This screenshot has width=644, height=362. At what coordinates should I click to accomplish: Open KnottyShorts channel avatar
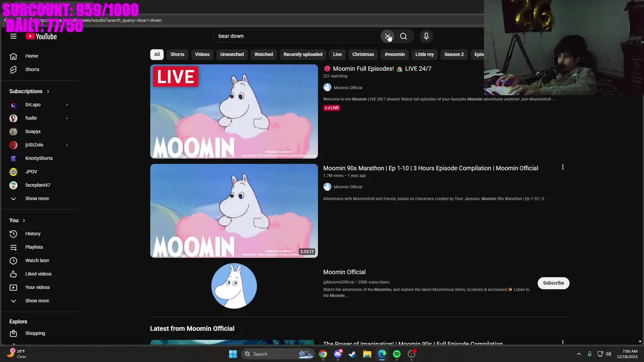pos(14,158)
